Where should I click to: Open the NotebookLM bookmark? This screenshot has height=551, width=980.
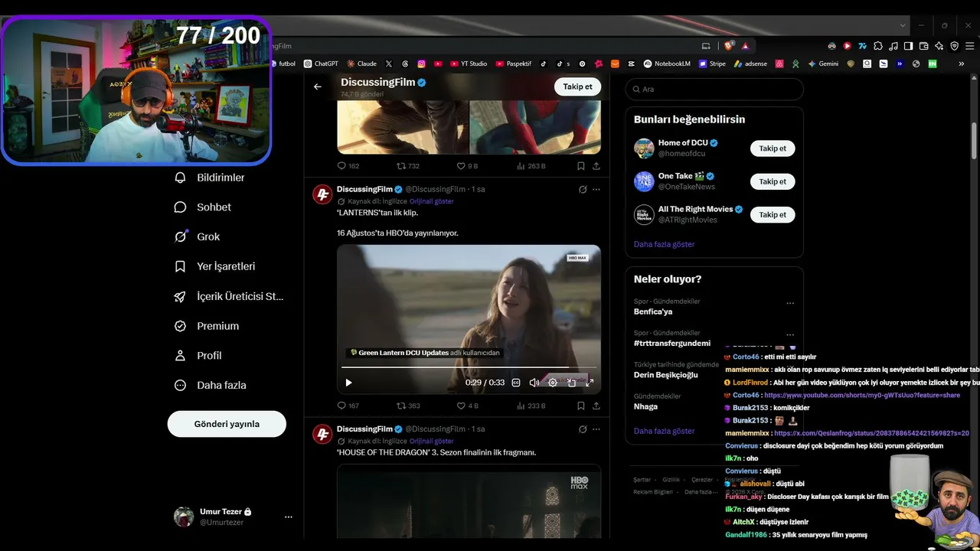point(667,64)
